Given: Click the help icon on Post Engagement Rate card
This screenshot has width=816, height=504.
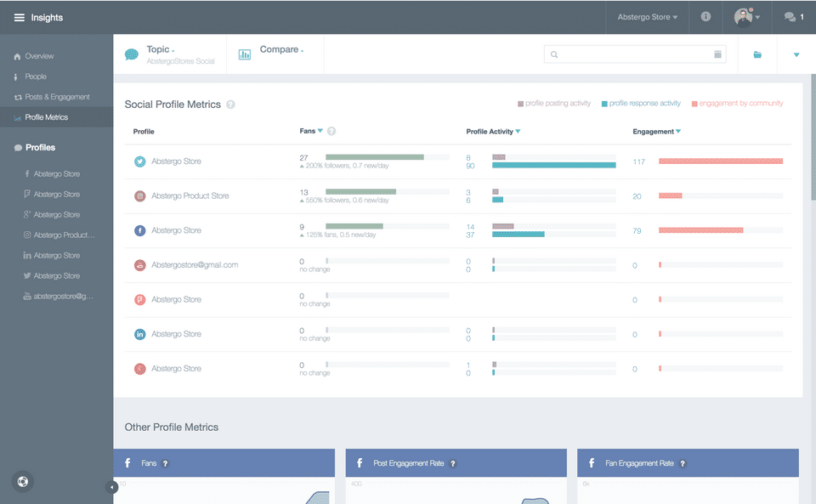Looking at the screenshot, I should pos(453,463).
